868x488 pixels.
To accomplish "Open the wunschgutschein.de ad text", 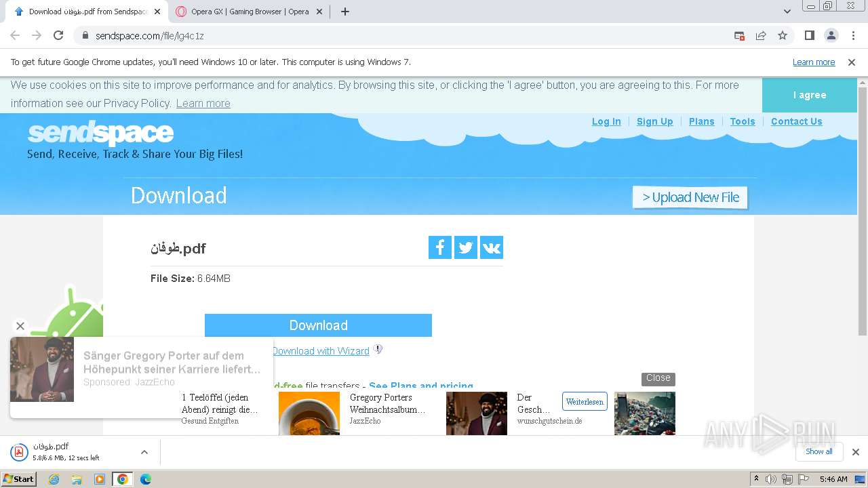I will (549, 421).
